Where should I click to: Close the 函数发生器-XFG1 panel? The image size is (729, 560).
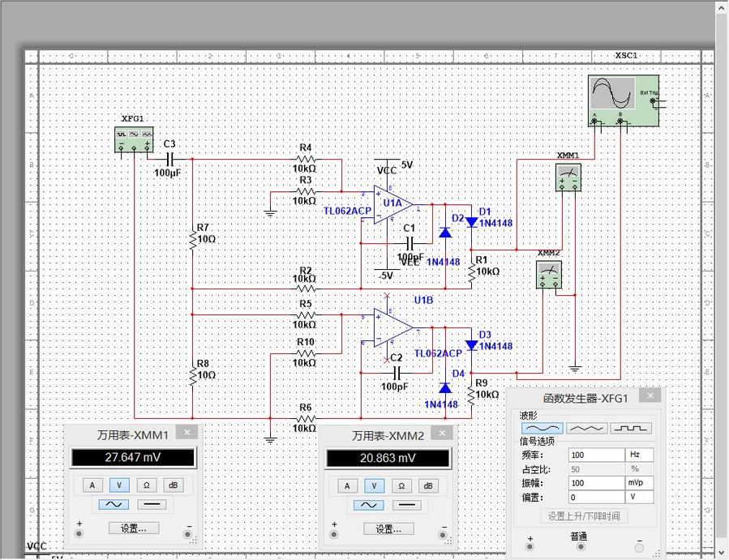(650, 395)
